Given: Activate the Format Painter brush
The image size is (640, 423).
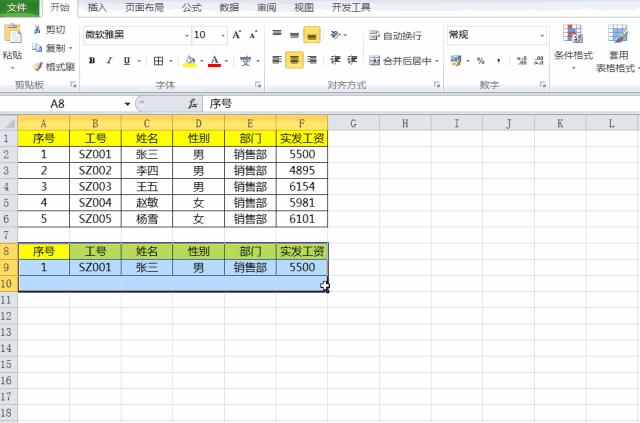Looking at the screenshot, I should [x=38, y=66].
